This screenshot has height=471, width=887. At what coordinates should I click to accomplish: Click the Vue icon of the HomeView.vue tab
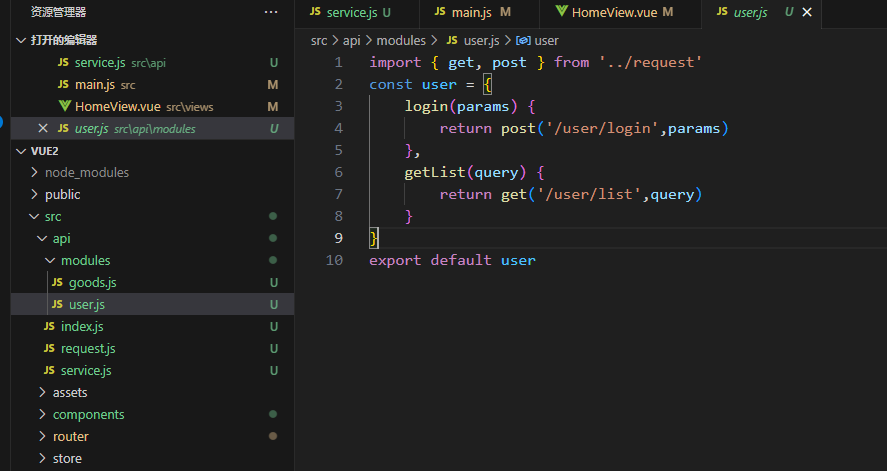(561, 11)
